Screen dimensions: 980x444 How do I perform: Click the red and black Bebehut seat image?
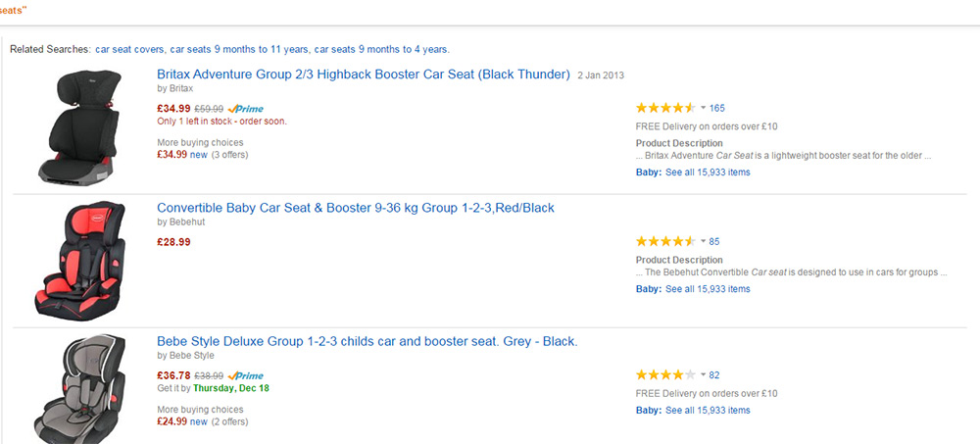(80, 261)
